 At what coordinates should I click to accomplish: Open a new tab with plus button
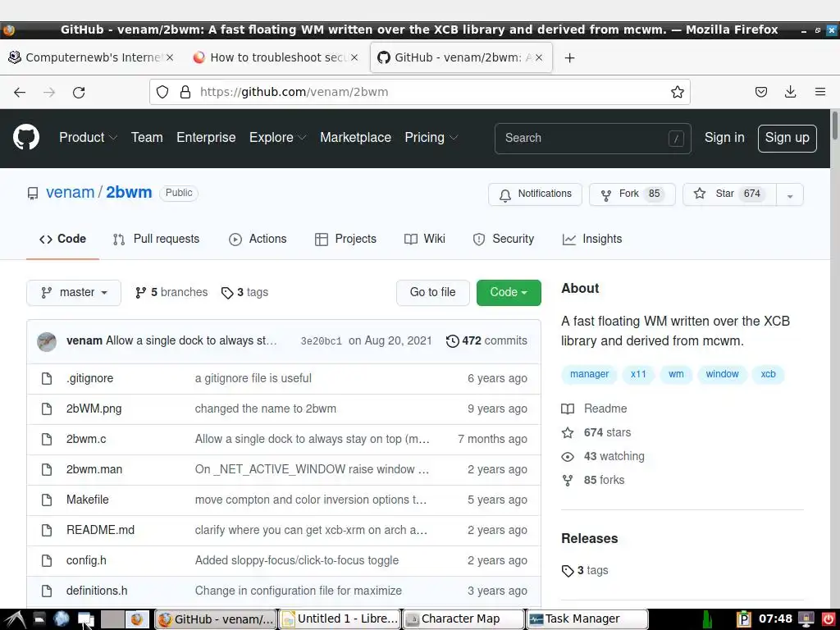point(569,58)
